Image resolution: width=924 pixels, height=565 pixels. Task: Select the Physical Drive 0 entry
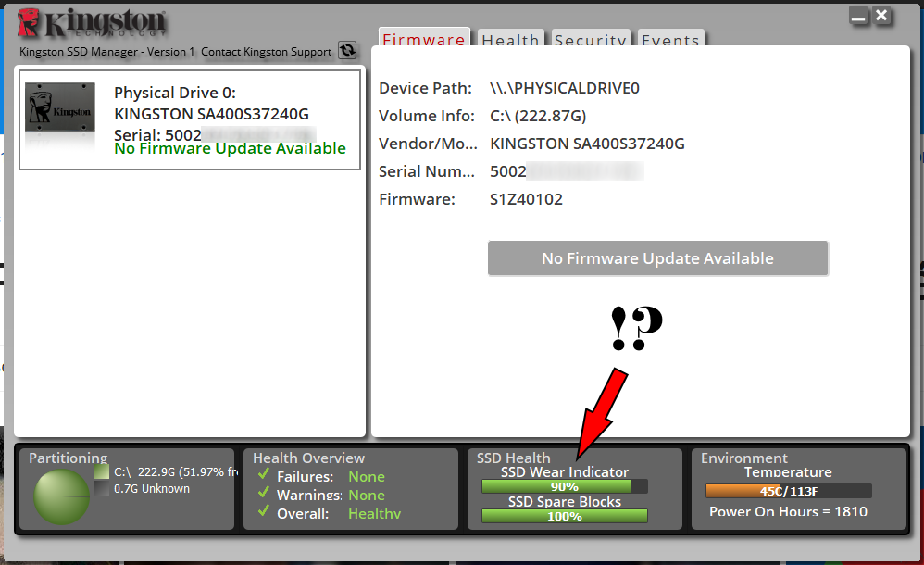(x=190, y=119)
